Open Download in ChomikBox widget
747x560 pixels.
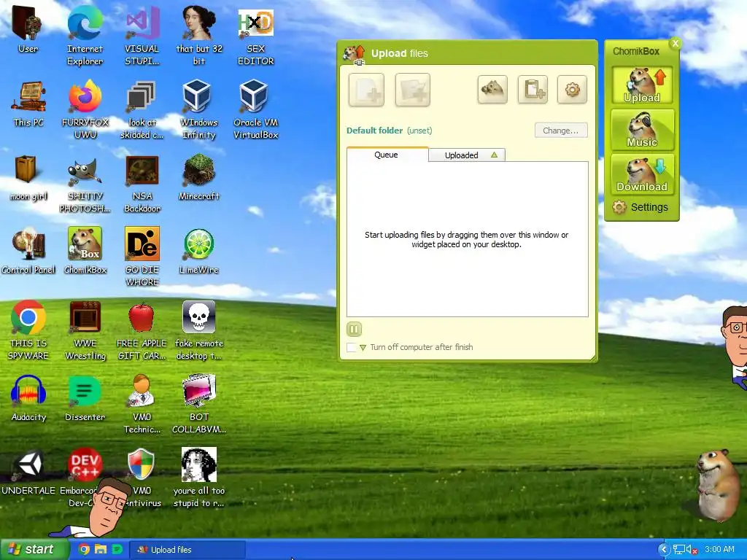(x=642, y=174)
